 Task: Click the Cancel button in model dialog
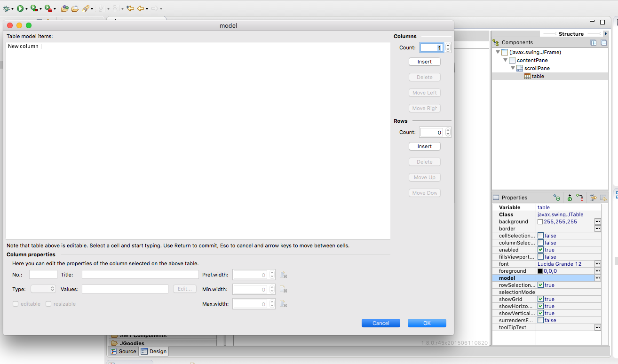[x=381, y=323]
